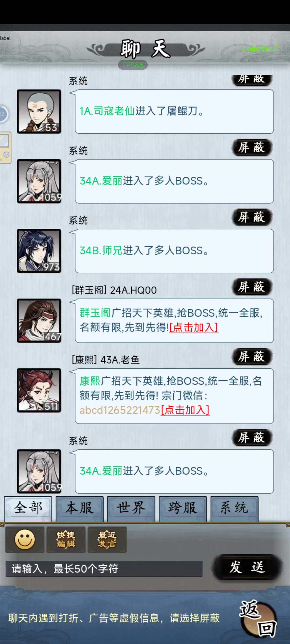Block the 34B.师兄 system message
This screenshot has height=644, width=290.
(252, 217)
